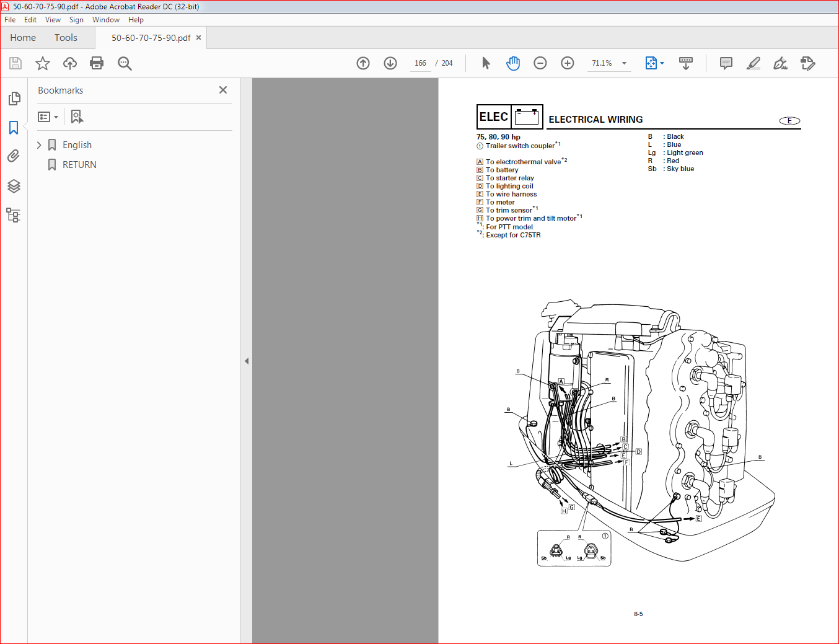Select the 50-60-70-75-90.pdf document tab
This screenshot has width=839, height=644.
click(151, 38)
